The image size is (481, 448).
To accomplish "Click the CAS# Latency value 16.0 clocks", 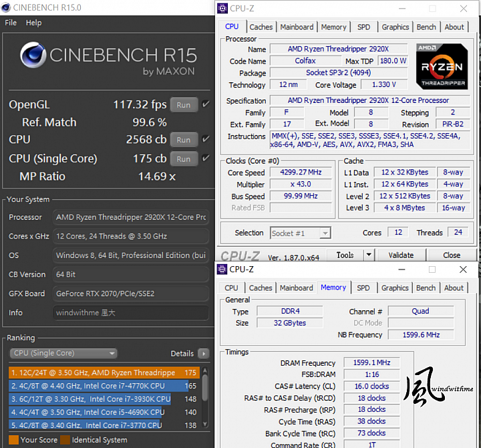I will [x=372, y=386].
